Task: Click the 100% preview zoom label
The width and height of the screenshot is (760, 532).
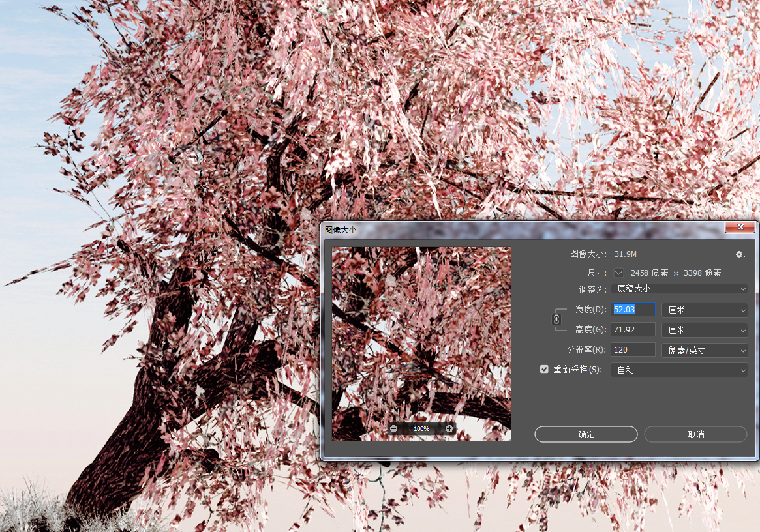Action: tap(421, 429)
